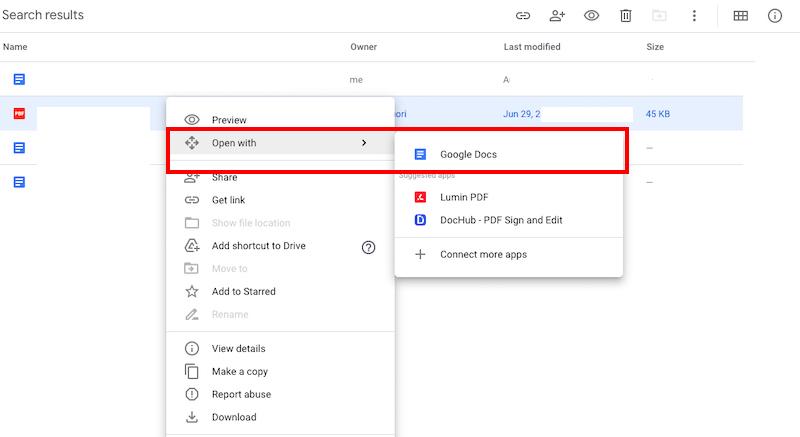The width and height of the screenshot is (800, 437).
Task: Click the help question mark icon
Action: coord(368,247)
